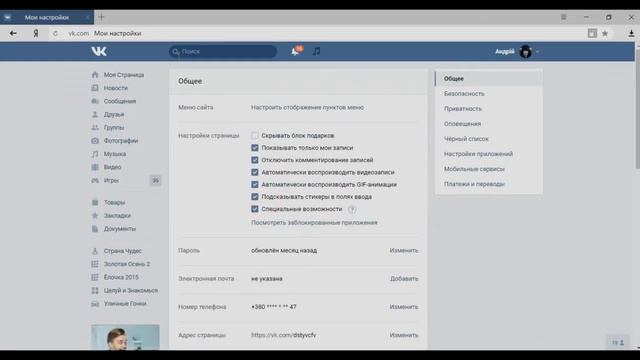Click the sidebar advertisement thumbnail
640x360 pixels.
pyautogui.click(x=125, y=337)
